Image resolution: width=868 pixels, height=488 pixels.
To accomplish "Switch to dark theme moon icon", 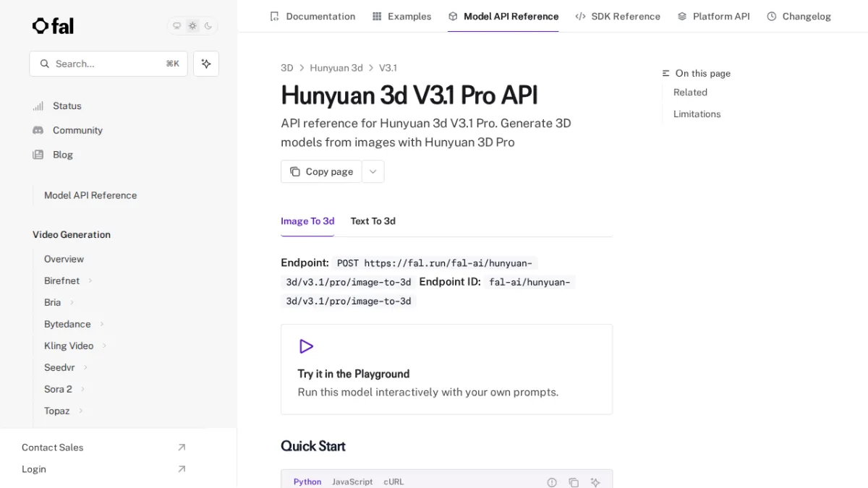I will 208,26.
